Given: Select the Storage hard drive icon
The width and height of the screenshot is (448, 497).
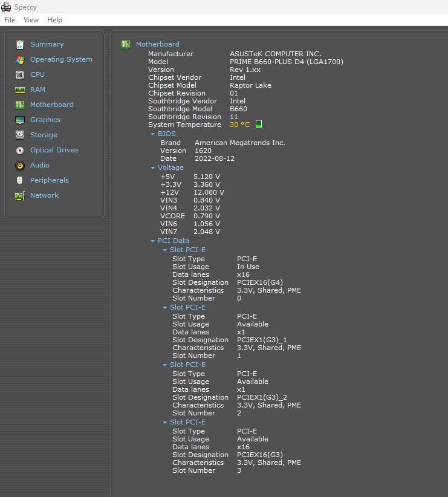Looking at the screenshot, I should pyautogui.click(x=20, y=135).
